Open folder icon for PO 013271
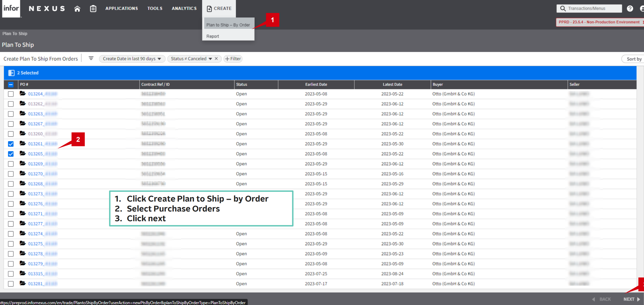Screen dimensions: 644x305 pyautogui.click(x=23, y=213)
